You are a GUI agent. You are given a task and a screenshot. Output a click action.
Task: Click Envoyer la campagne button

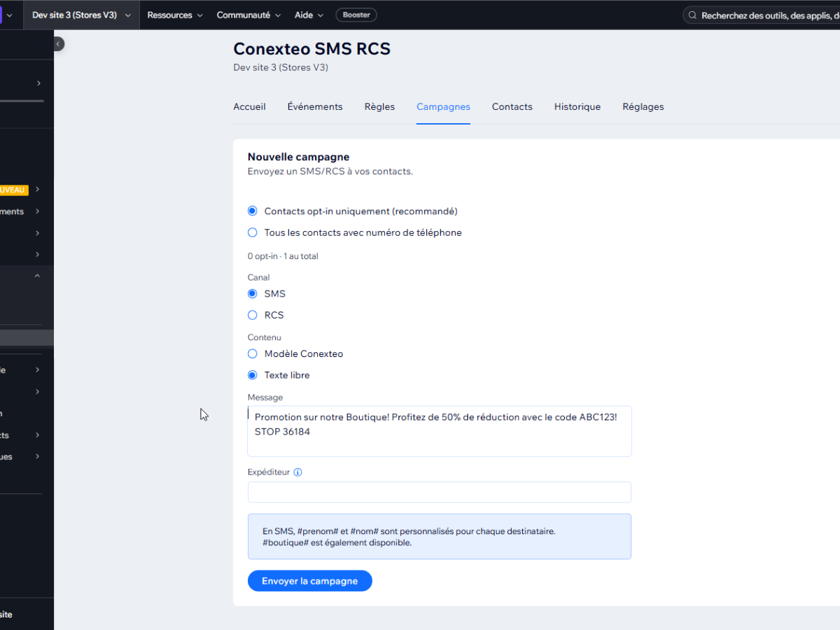[309, 581]
